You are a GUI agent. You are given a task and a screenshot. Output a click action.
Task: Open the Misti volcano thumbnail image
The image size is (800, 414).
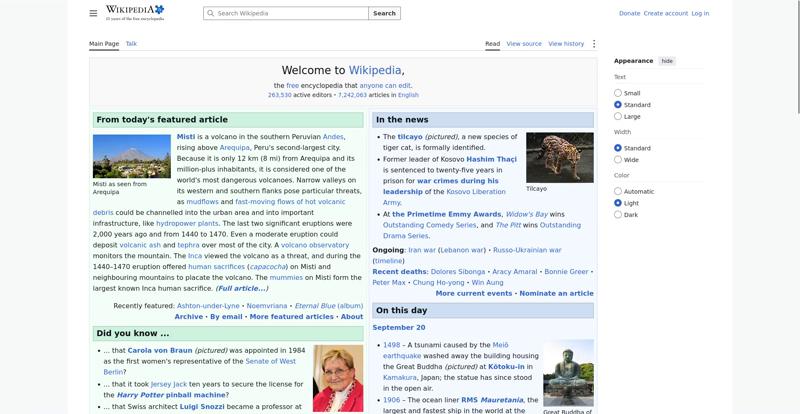(132, 156)
